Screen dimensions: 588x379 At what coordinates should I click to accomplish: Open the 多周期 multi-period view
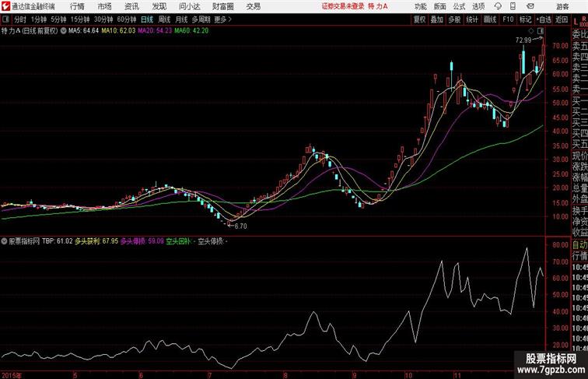[201, 19]
